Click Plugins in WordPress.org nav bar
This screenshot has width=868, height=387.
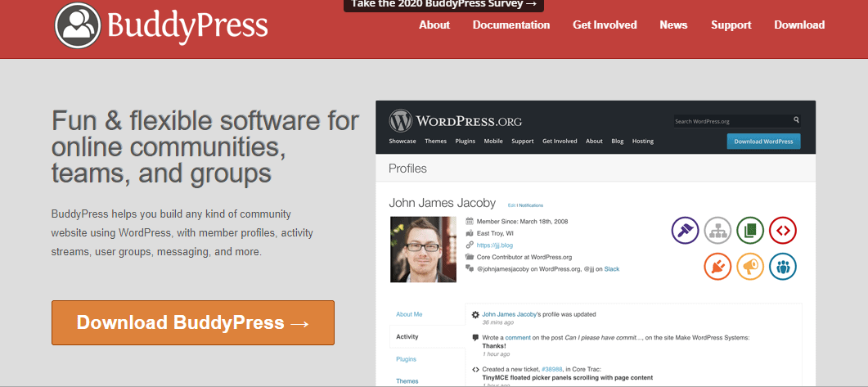click(465, 142)
